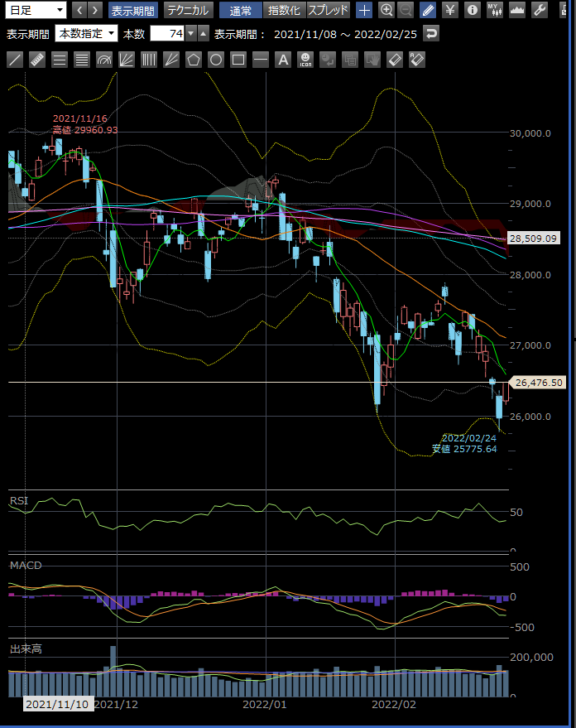Select the ruler measurement tool
Image resolution: width=576 pixels, height=728 pixels.
tap(37, 60)
